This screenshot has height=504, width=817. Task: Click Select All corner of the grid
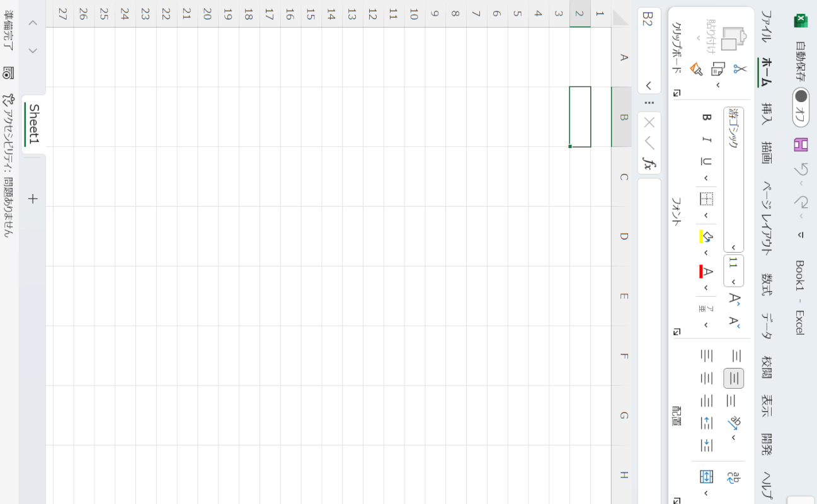point(621,18)
